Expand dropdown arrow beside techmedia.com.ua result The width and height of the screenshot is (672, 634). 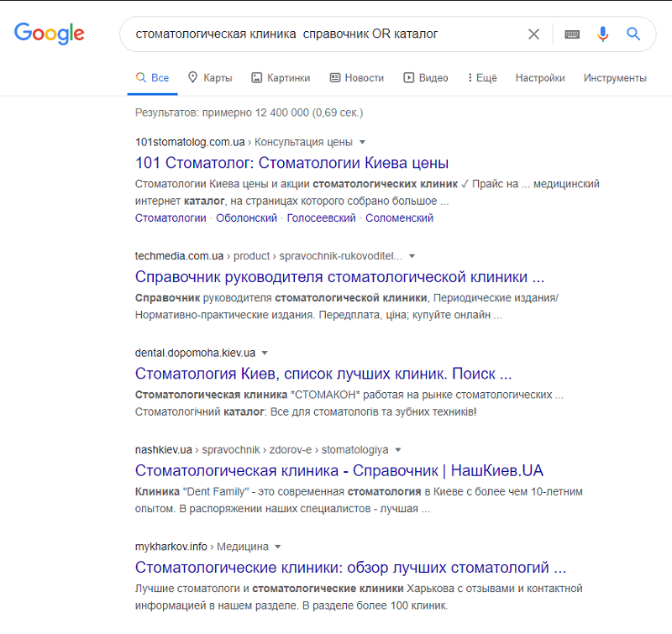[x=412, y=256]
